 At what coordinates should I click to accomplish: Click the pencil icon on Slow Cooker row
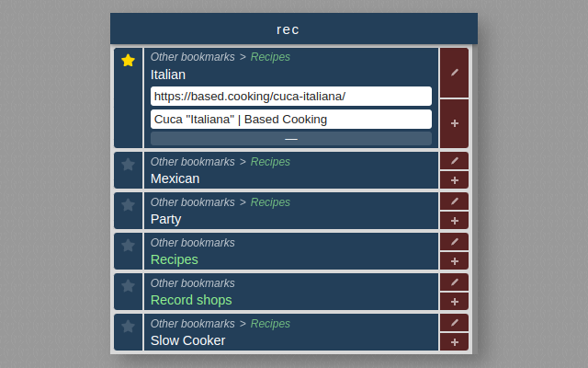point(454,323)
